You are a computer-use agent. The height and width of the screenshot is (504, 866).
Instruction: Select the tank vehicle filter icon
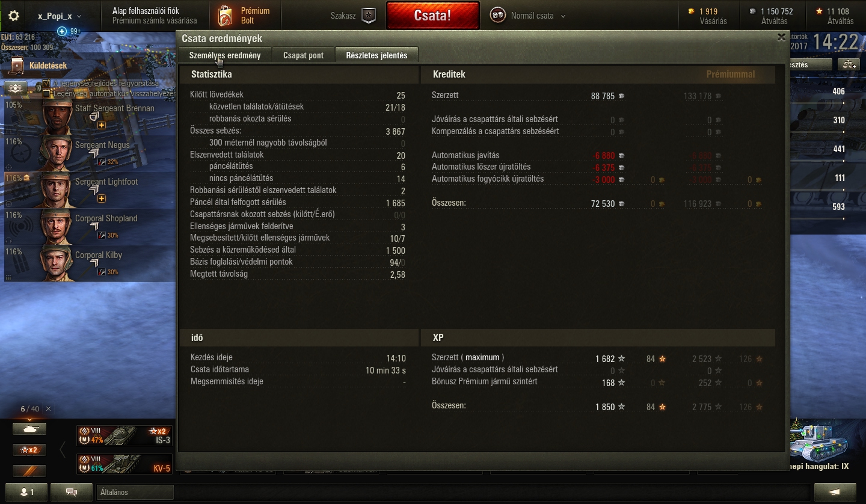click(29, 428)
